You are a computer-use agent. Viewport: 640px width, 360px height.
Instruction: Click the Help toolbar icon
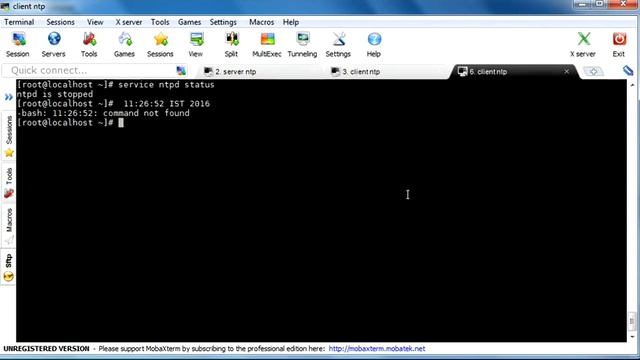click(374, 44)
